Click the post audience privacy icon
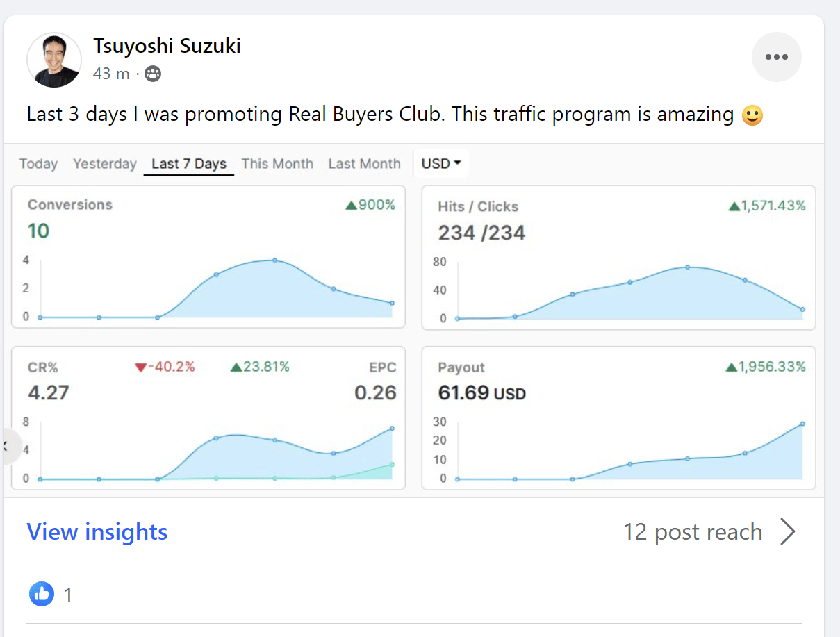Viewport: 840px width, 637px height. click(x=153, y=74)
